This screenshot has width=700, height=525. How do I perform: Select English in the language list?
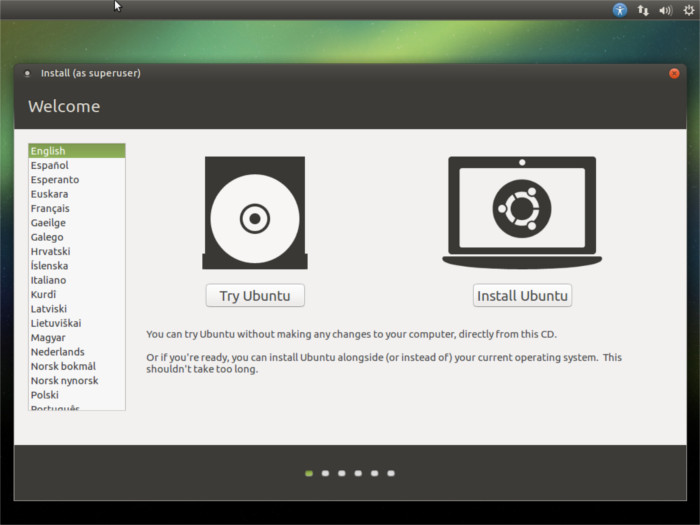coord(77,151)
